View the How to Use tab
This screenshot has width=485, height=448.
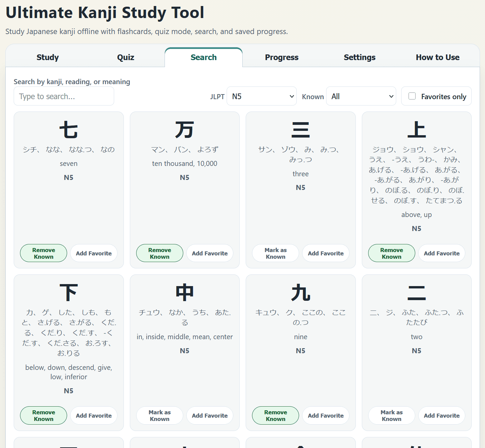click(438, 57)
